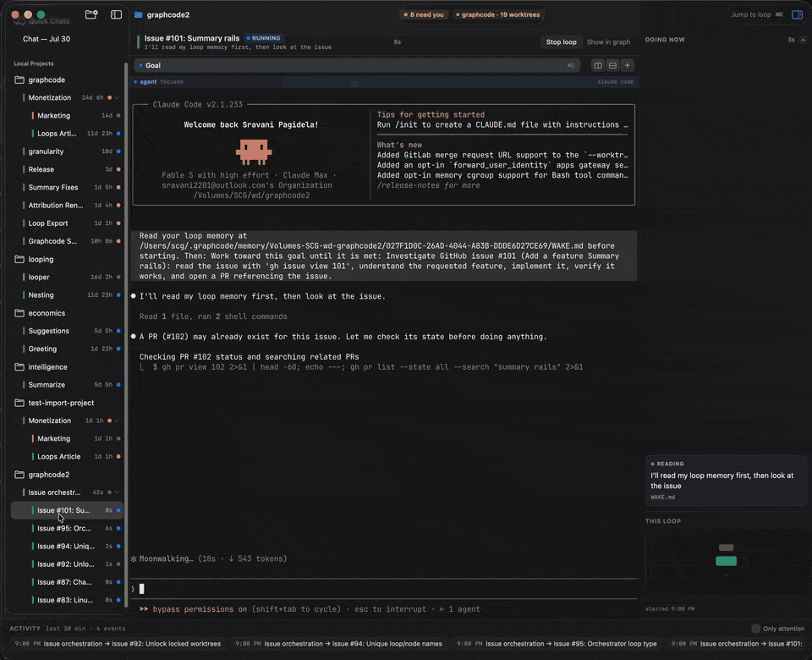Click the Reading status card
The image size is (812, 660).
coord(726,481)
